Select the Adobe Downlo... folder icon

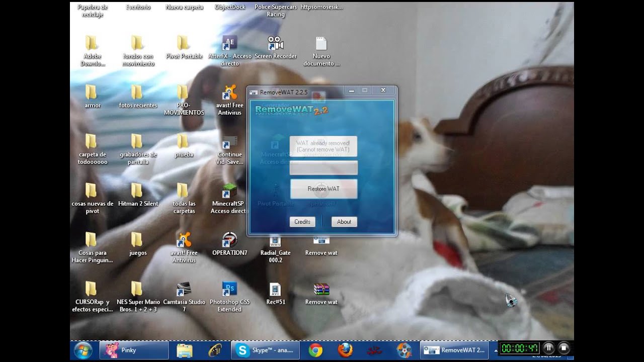coord(91,43)
